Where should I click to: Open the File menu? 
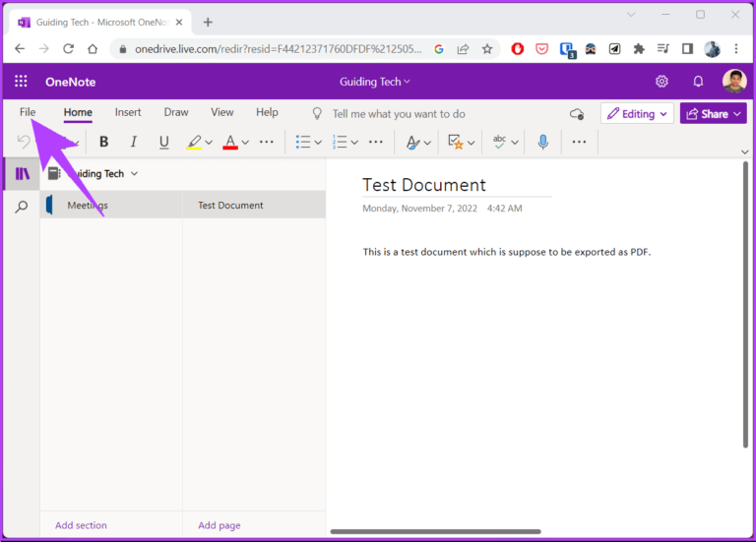pos(28,112)
